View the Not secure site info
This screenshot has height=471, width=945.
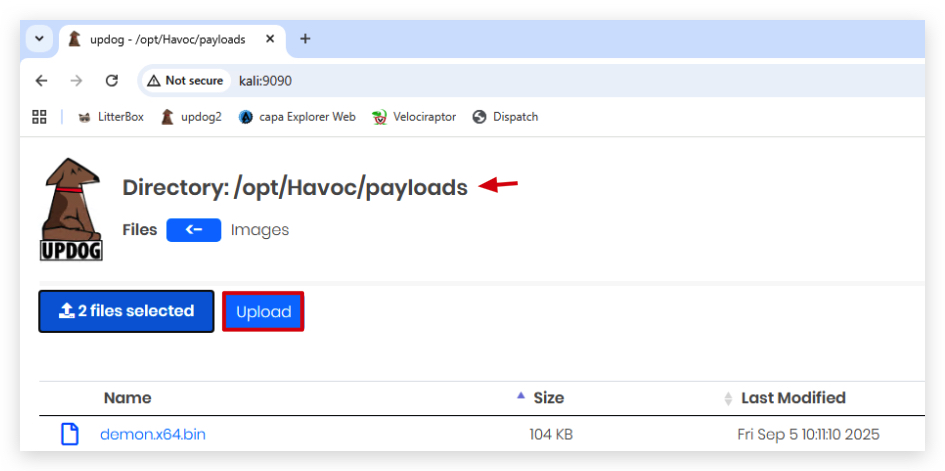(x=186, y=81)
